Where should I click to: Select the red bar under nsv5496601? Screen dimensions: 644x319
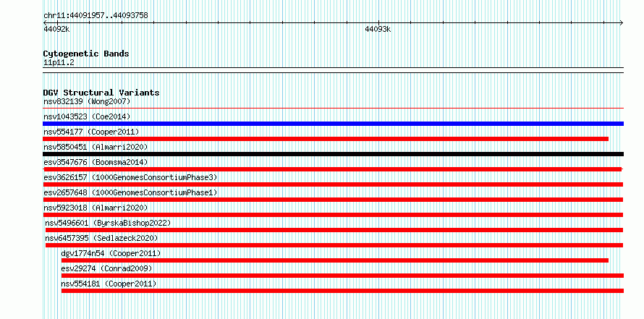(x=334, y=230)
